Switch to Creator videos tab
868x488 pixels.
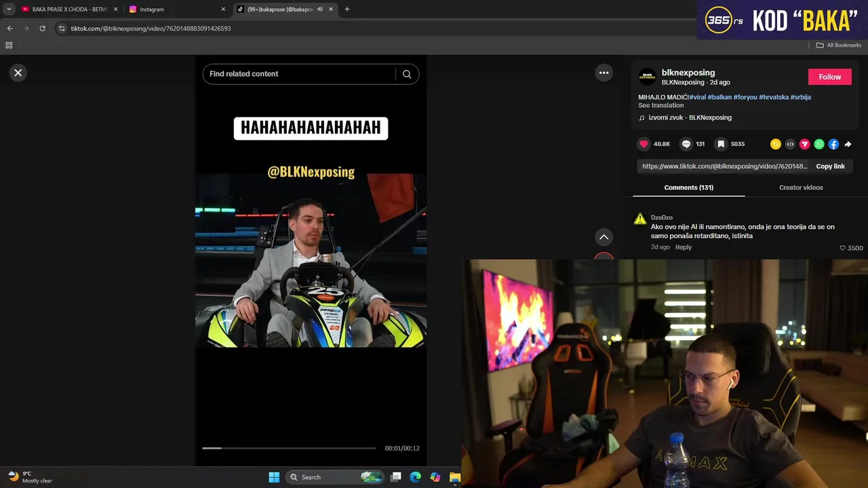[801, 187]
